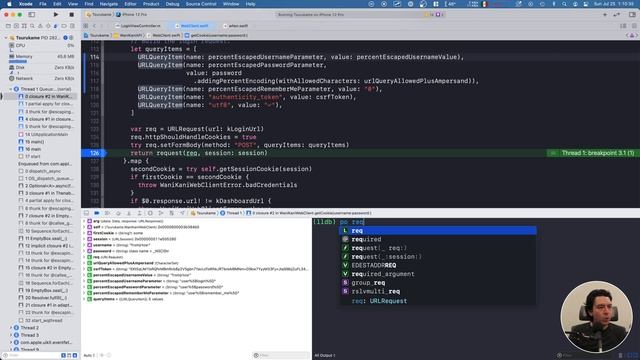The width and height of the screenshot is (640, 360).
Task: Click the Run (play) button in toolbar
Action: [56, 14]
